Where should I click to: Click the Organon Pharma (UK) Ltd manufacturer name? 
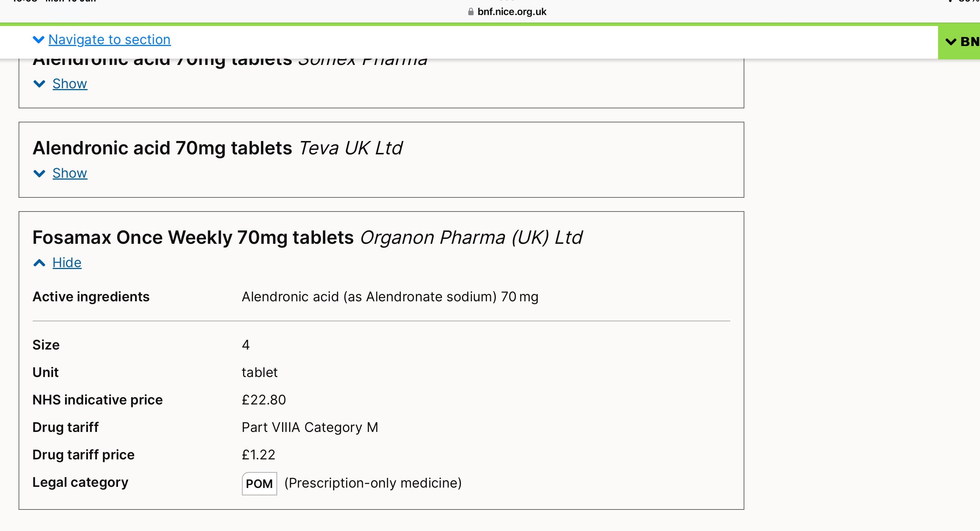(471, 238)
